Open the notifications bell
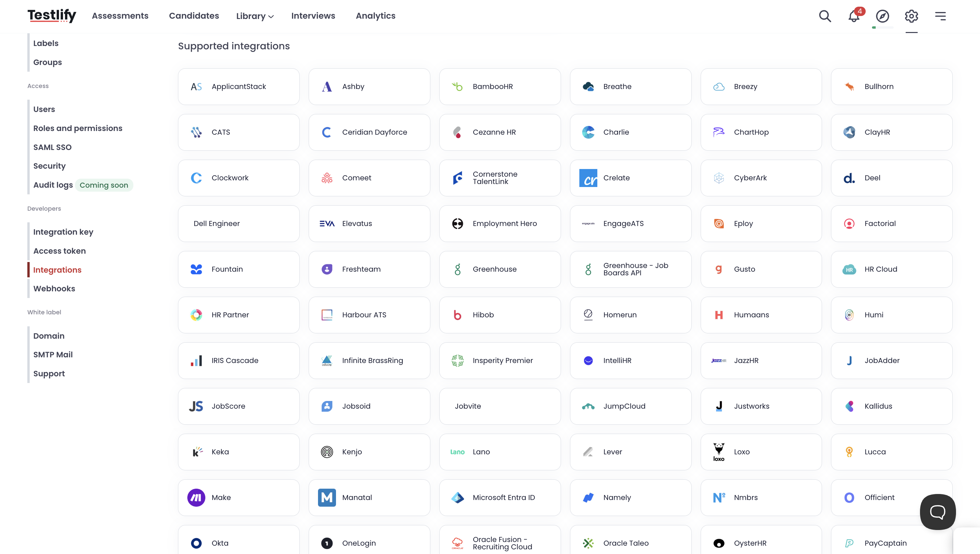The image size is (980, 554). [x=854, y=16]
